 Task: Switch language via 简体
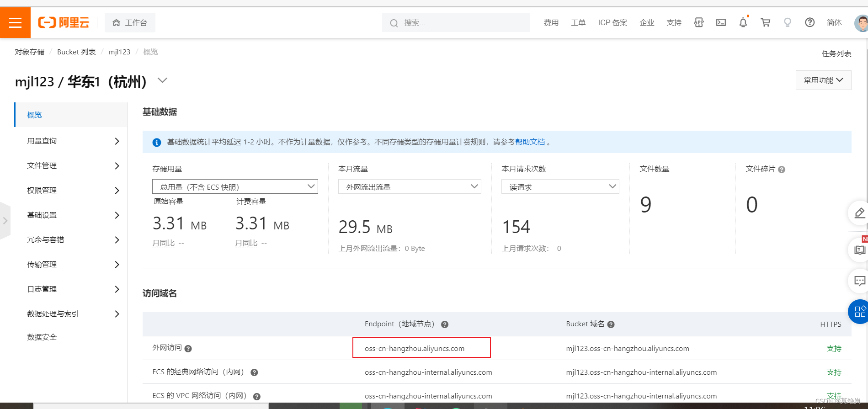[x=834, y=23]
